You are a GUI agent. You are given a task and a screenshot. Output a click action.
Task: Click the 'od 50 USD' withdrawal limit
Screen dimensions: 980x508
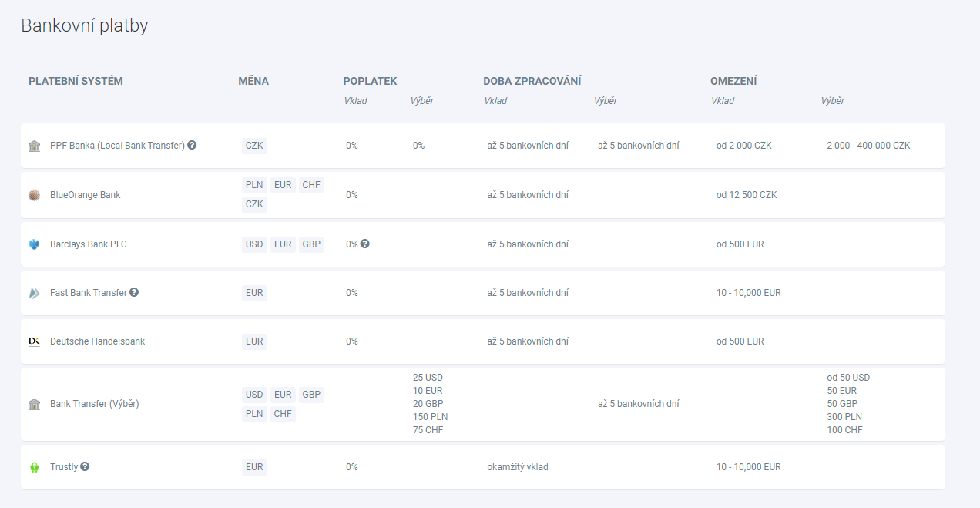(x=848, y=378)
